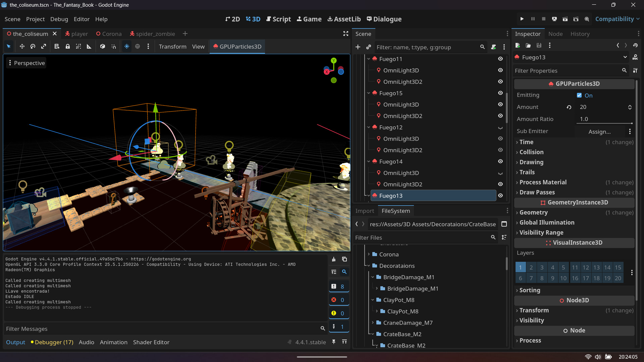Toggle render layer 11
This screenshot has height=362, width=644.
575,267
